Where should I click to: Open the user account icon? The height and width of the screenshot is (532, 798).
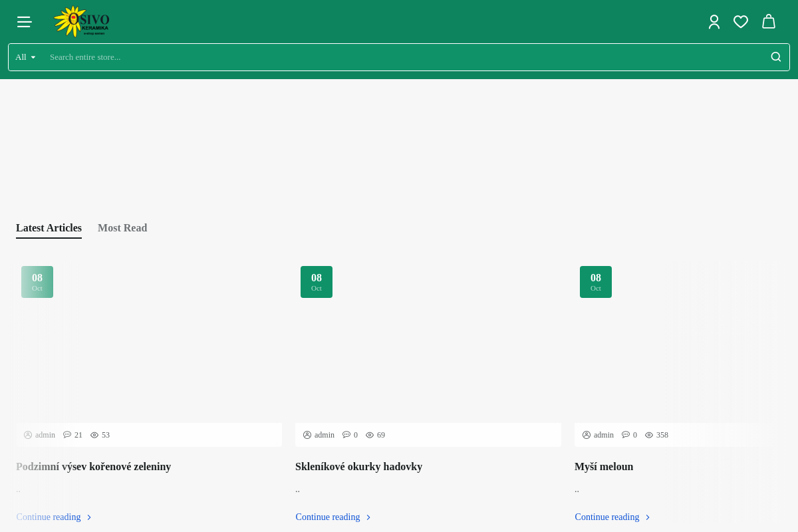pos(714,22)
